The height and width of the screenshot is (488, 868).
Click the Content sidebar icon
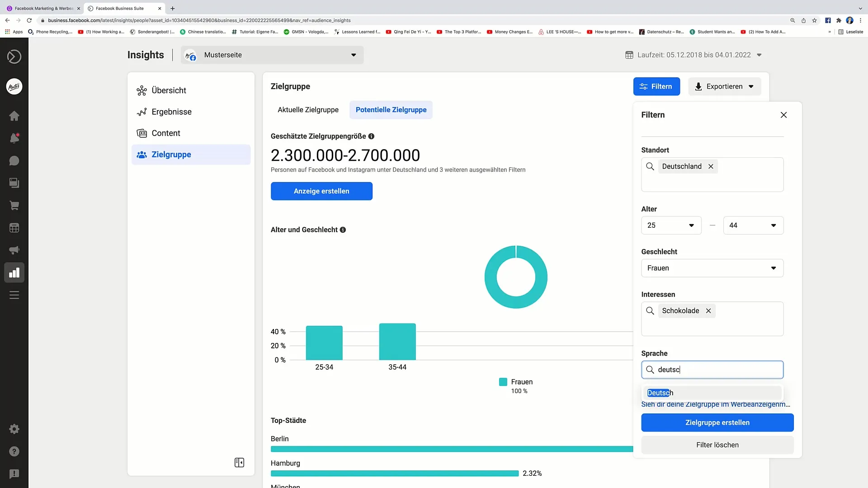142,133
